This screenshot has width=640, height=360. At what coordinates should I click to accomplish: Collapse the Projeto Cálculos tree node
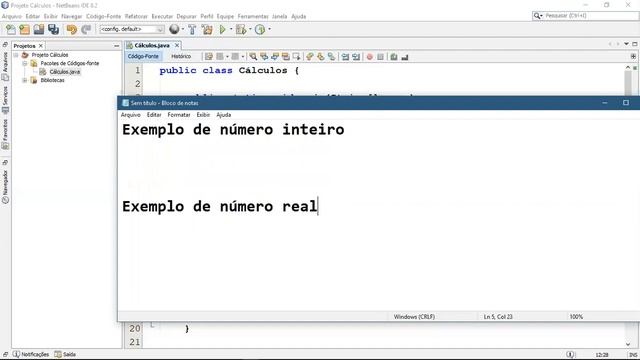(x=16, y=55)
